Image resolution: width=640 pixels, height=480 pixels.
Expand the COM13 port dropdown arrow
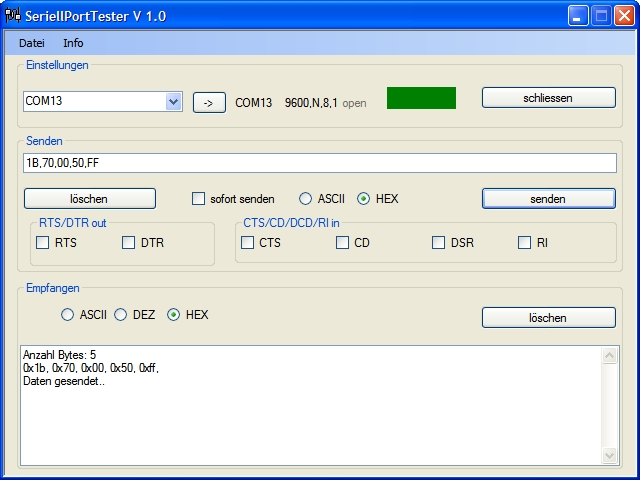click(173, 101)
